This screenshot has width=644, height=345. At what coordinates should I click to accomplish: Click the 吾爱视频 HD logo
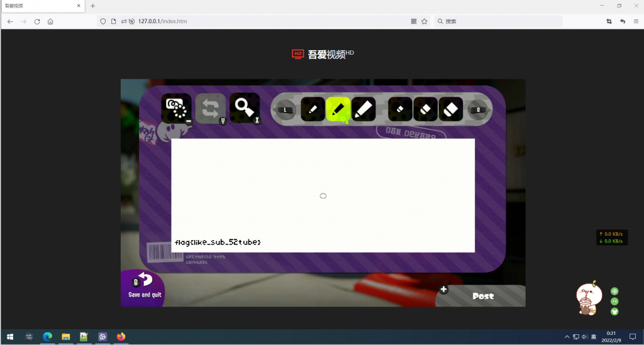pyautogui.click(x=323, y=54)
